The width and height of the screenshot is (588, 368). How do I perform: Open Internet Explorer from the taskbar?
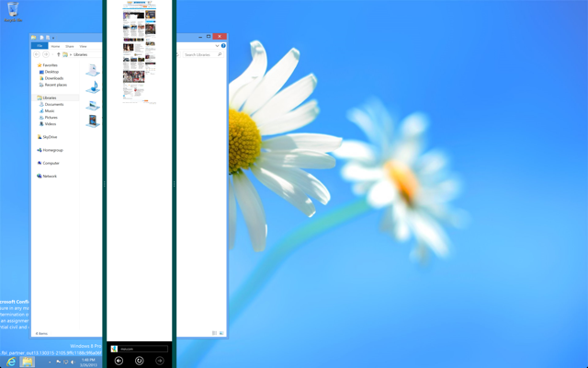[11, 362]
